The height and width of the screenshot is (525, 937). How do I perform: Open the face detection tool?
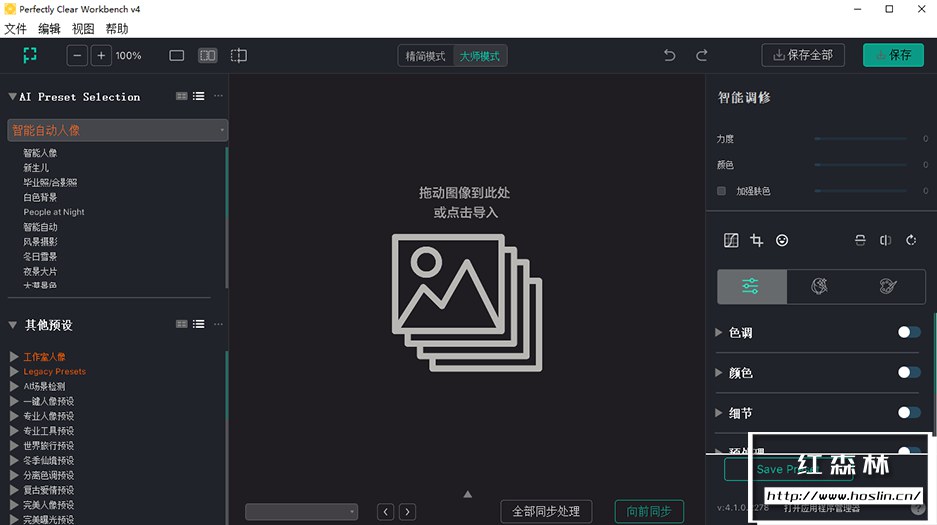coord(782,240)
